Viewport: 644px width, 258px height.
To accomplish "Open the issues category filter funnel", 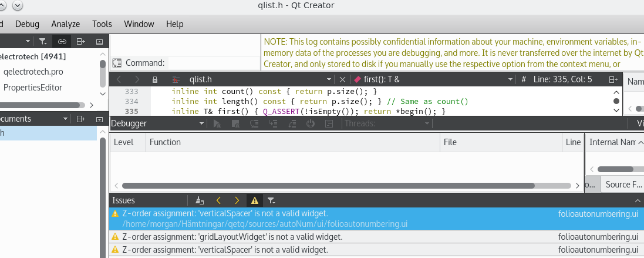I will point(271,200).
